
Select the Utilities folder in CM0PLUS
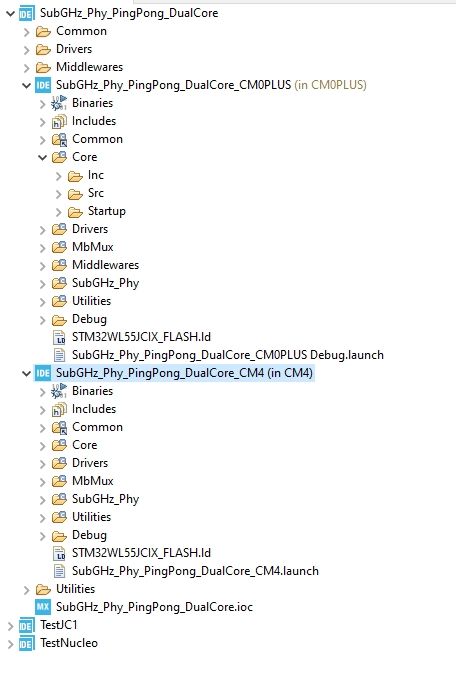pos(91,301)
